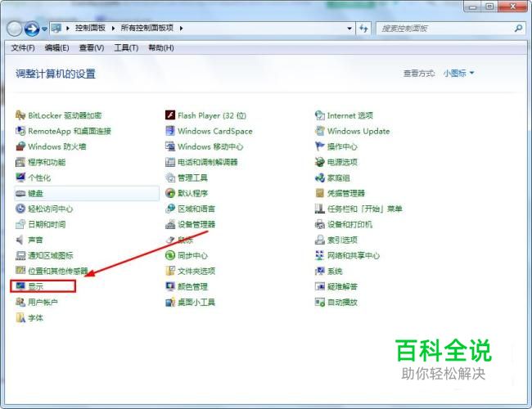Viewport: 532px width, 409px height.
Task: Open the 网络和共享中心 link
Action: [354, 255]
